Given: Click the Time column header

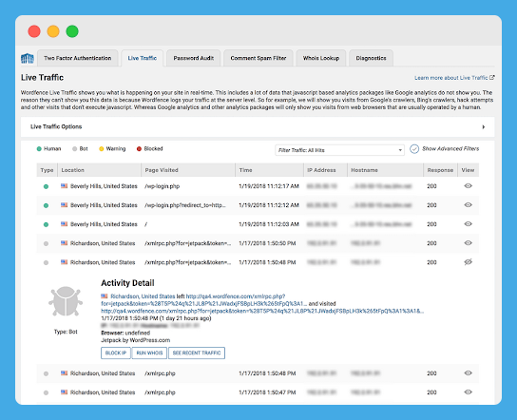Looking at the screenshot, I should click(x=269, y=170).
